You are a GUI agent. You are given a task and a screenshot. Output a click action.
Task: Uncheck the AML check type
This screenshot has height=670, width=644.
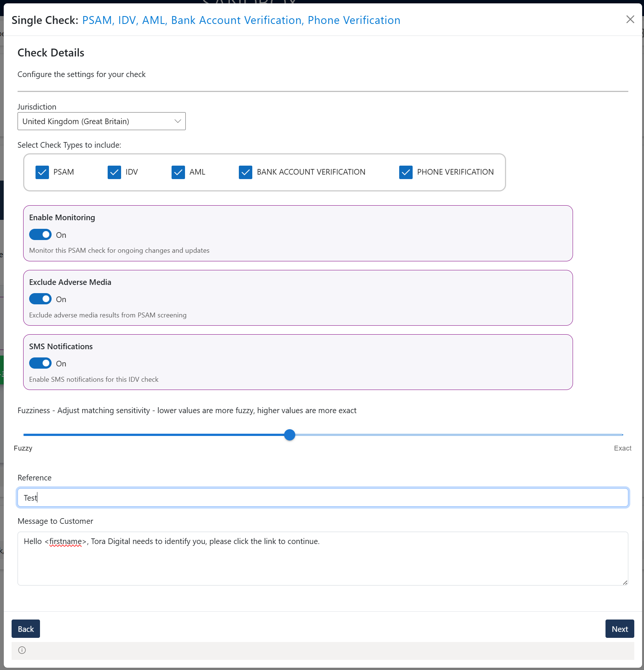(178, 172)
